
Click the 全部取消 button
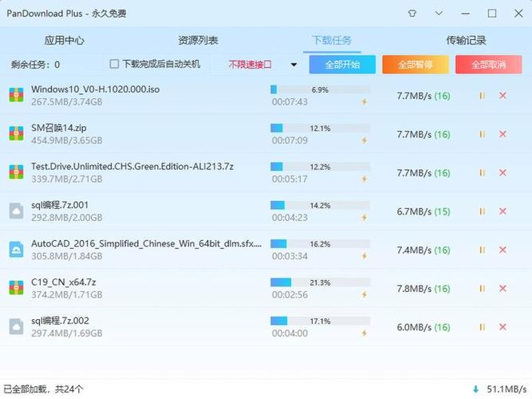pos(489,65)
